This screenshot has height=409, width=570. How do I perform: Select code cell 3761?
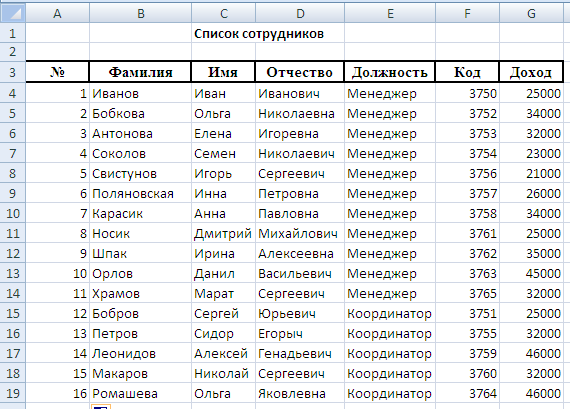467,233
